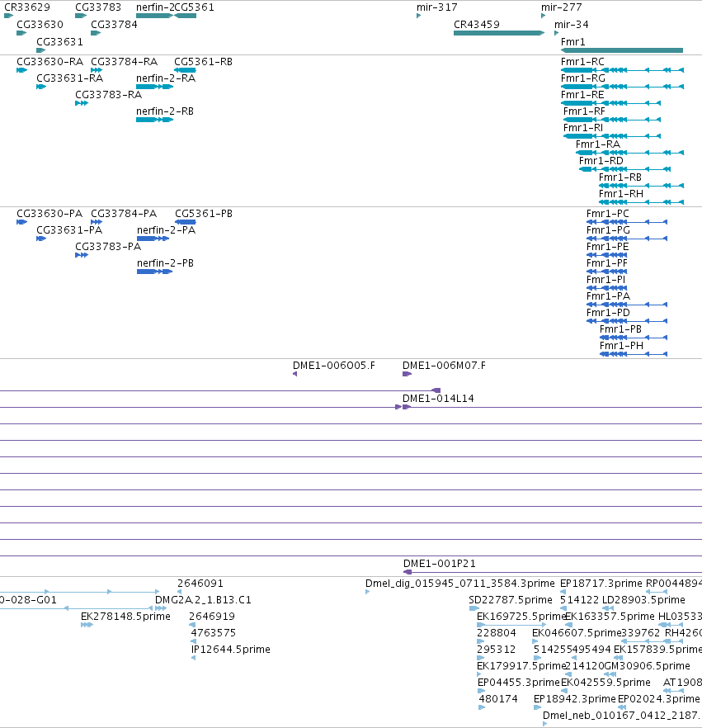Select the CG33783-RA transcript label
The height and width of the screenshot is (728, 702).
click(109, 95)
